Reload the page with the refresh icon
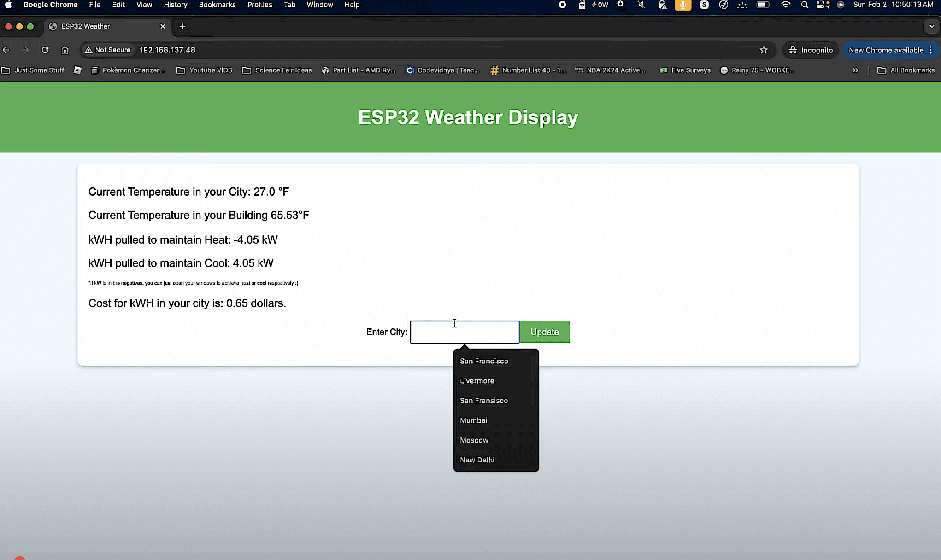The width and height of the screenshot is (941, 560). (45, 50)
